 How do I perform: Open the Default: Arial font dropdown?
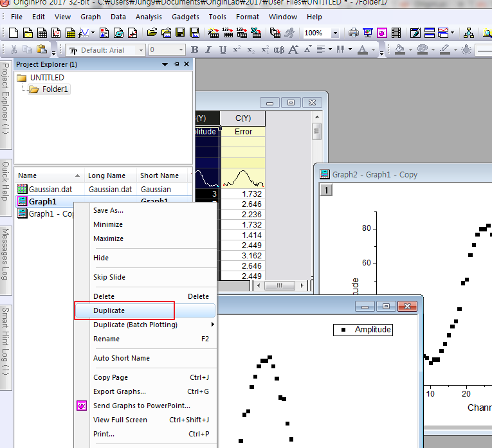(141, 50)
